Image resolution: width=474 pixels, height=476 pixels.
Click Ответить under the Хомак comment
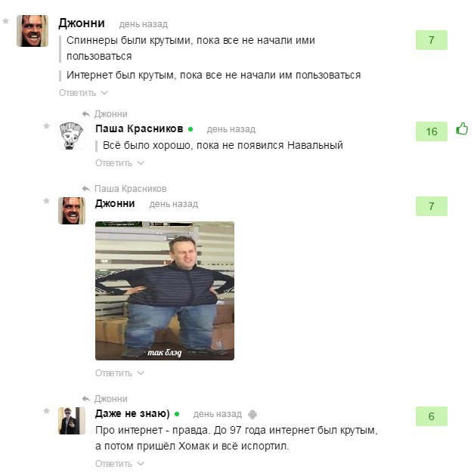[114, 464]
